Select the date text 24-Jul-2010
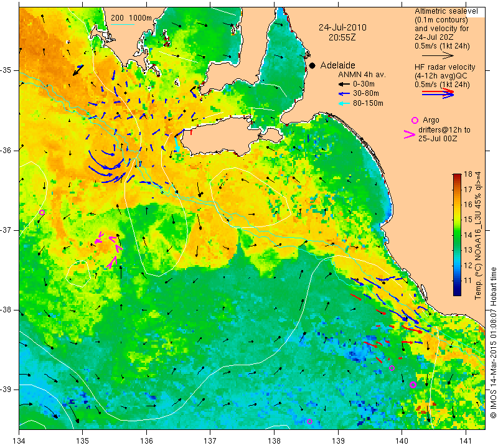This screenshot has height=448, width=498. coord(342,27)
